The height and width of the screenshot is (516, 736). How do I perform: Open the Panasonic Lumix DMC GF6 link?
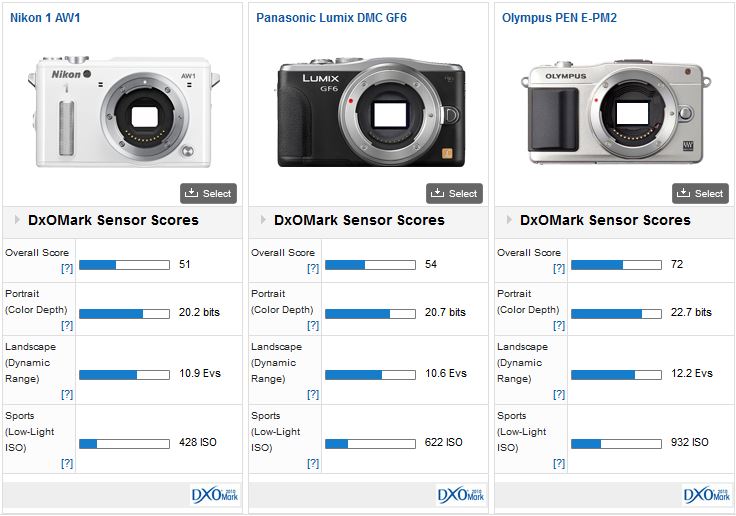coord(331,18)
